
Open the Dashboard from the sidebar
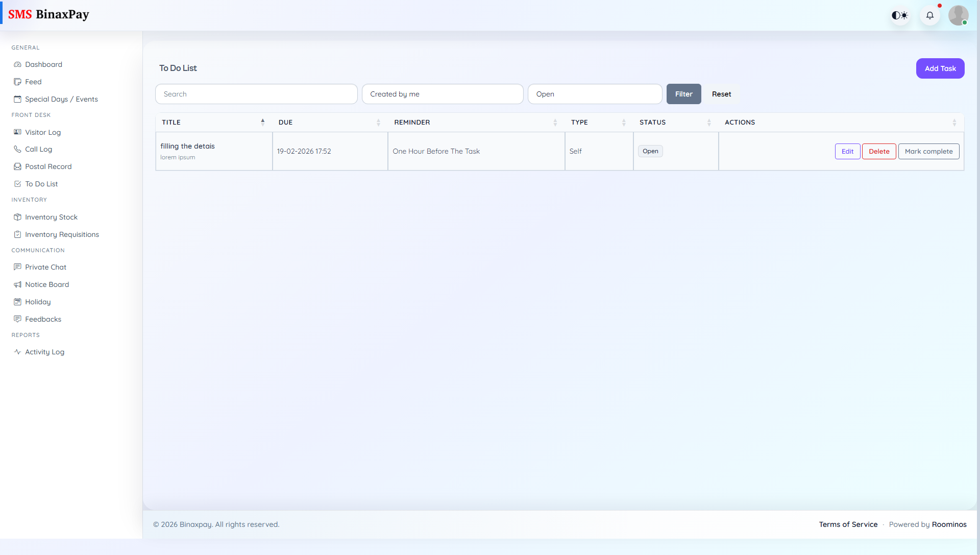click(43, 64)
